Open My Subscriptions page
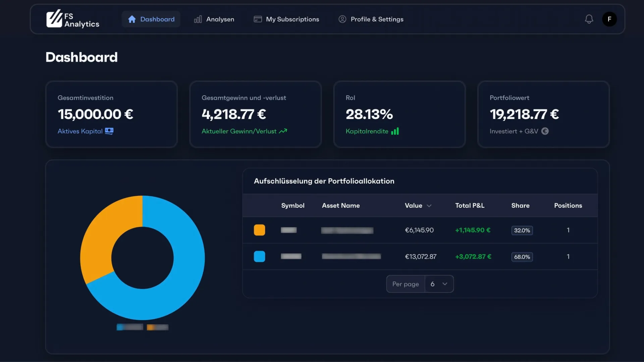Viewport: 644px width, 362px height. [x=286, y=19]
